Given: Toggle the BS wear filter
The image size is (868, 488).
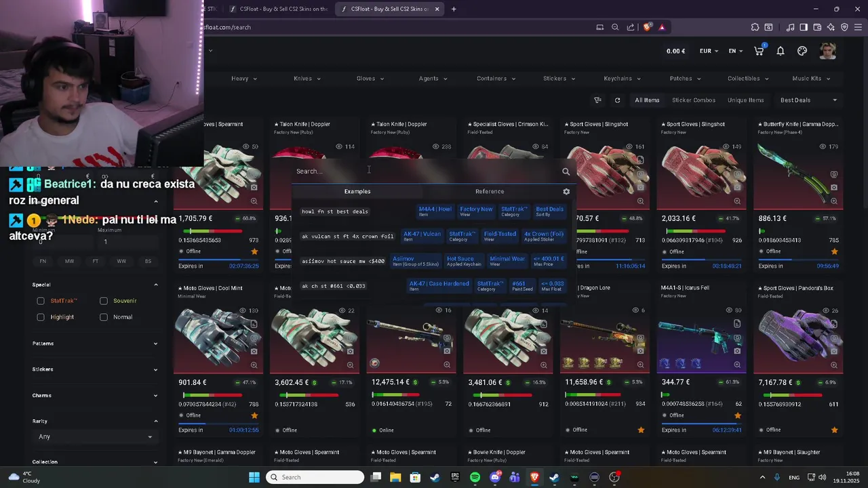Looking at the screenshot, I should point(148,261).
